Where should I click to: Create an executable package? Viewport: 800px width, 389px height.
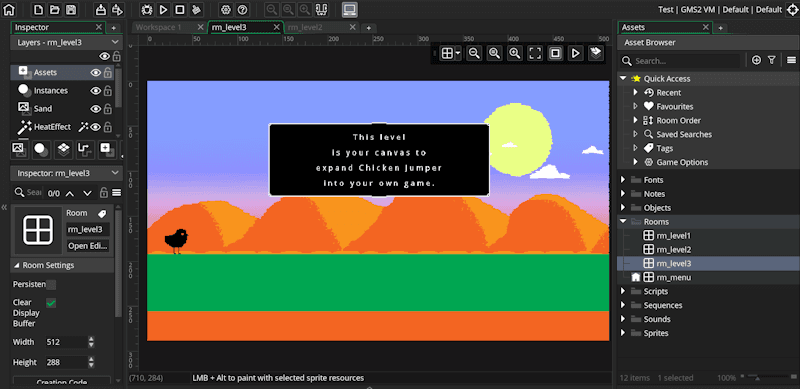tap(101, 10)
